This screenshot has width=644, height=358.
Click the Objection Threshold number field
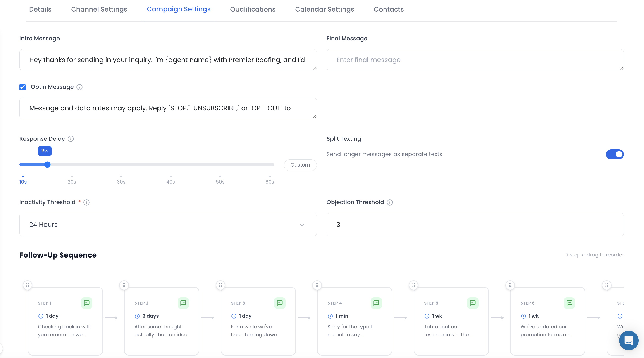point(475,225)
